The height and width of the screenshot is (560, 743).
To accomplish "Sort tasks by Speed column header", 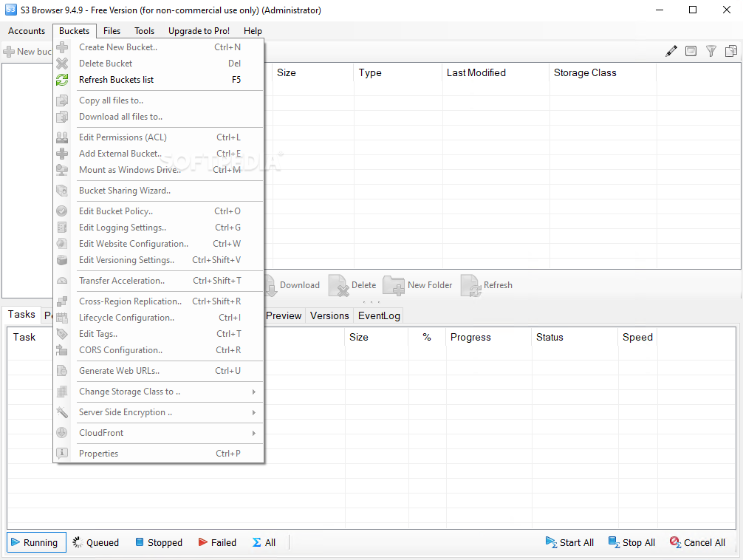I will (637, 338).
